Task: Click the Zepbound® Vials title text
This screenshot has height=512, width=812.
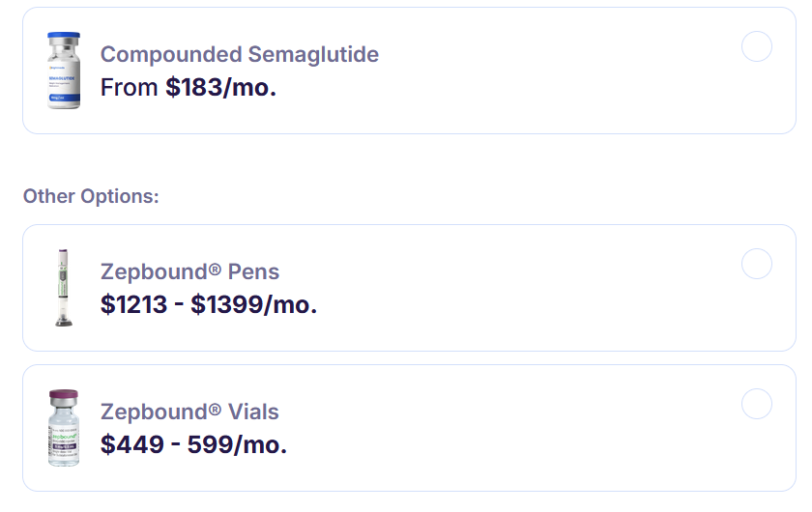Action: point(189,412)
